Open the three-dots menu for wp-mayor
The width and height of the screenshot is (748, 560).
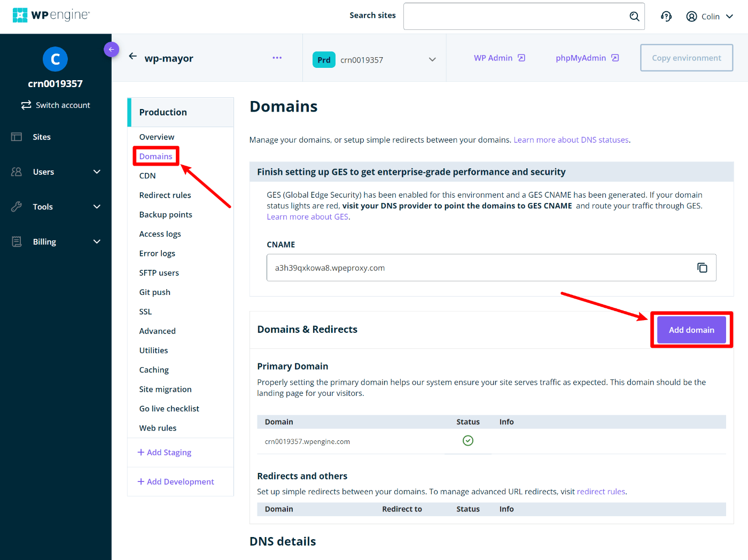[x=277, y=58]
